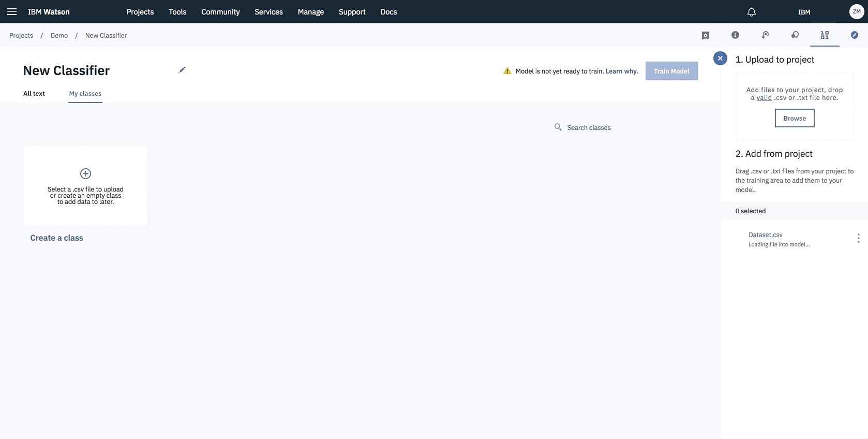This screenshot has height=439, width=868.
Task: Switch to the All text tab
Action: [x=34, y=94]
